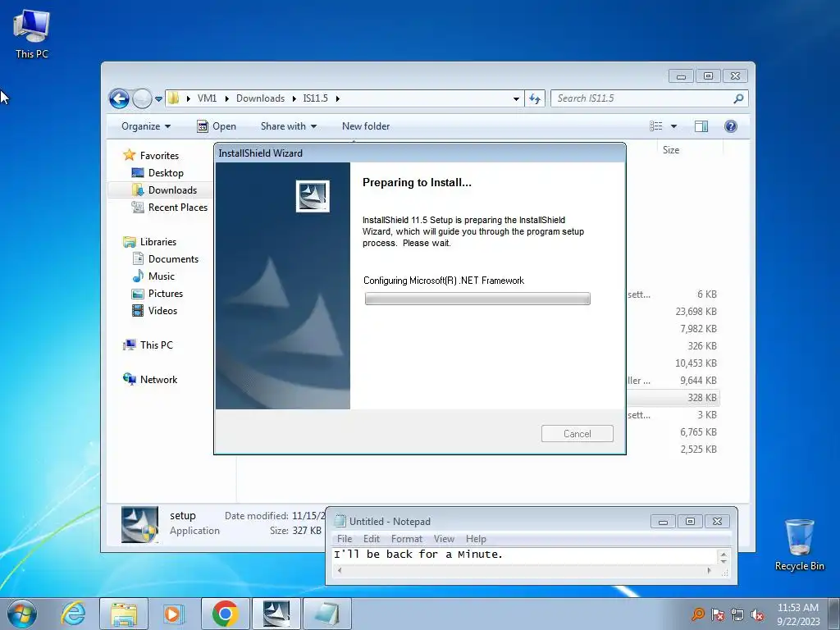Click the change view icon

(x=655, y=126)
